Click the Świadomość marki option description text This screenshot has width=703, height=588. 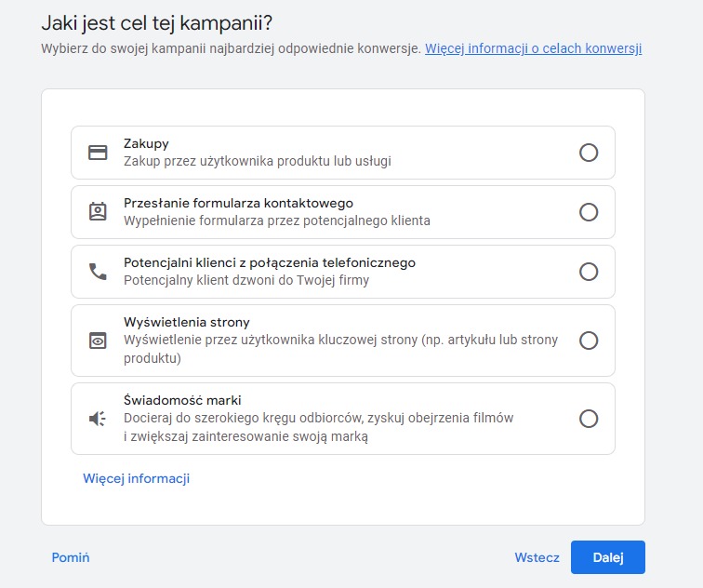[x=318, y=427]
